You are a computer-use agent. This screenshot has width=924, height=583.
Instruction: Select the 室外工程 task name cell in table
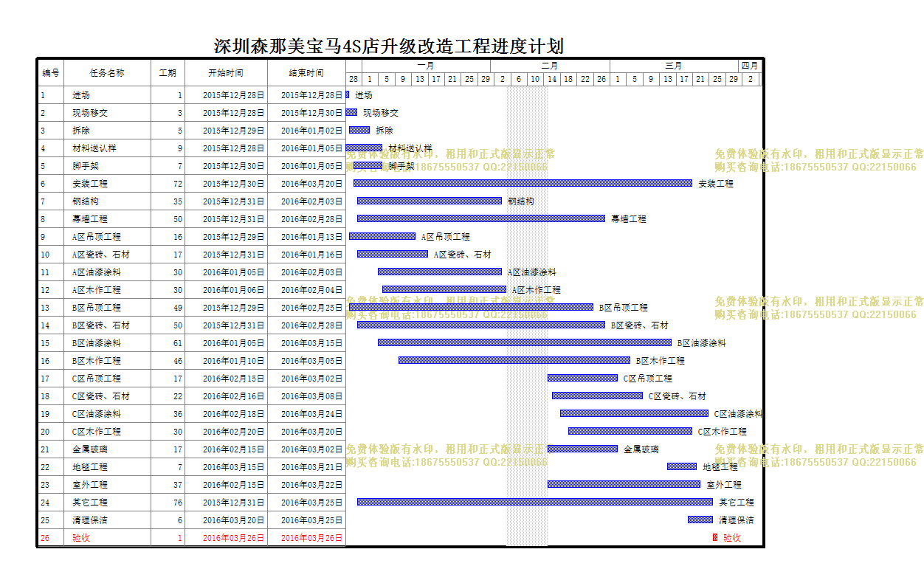(108, 485)
